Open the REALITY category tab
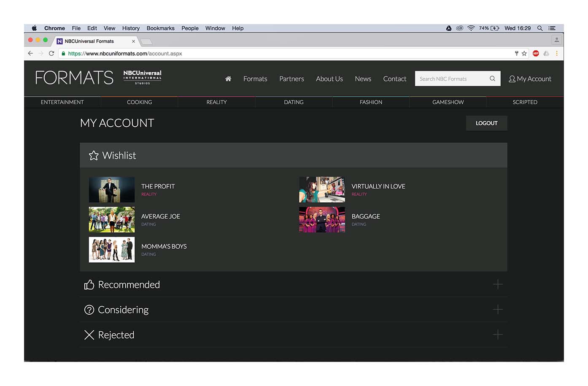 click(x=216, y=102)
